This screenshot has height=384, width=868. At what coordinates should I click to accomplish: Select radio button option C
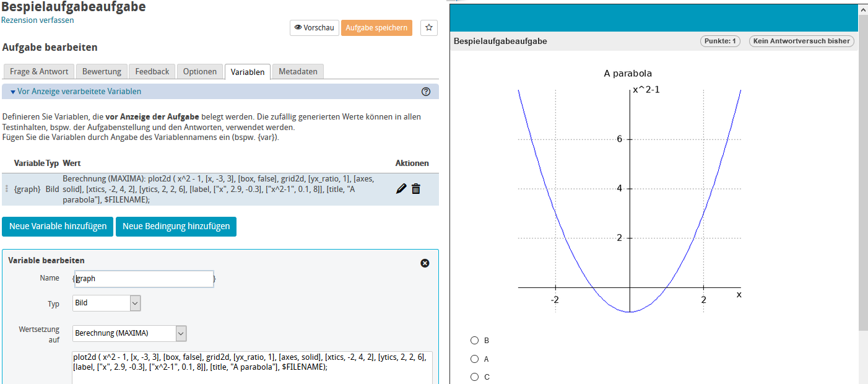[475, 377]
